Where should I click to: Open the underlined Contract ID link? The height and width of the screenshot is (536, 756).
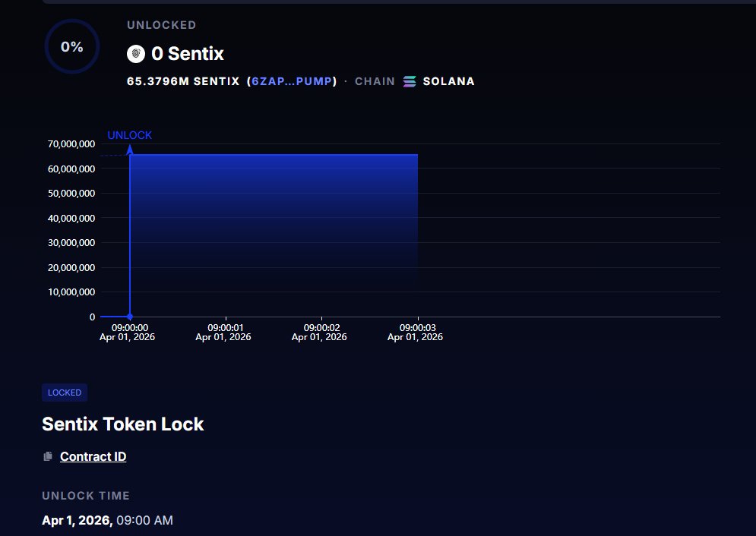tap(93, 456)
